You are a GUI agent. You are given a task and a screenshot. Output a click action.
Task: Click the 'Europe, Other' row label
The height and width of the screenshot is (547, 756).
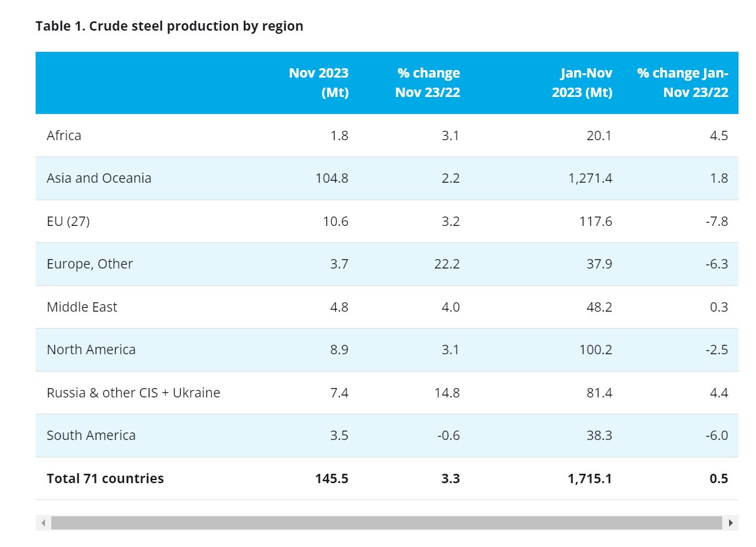(89, 264)
